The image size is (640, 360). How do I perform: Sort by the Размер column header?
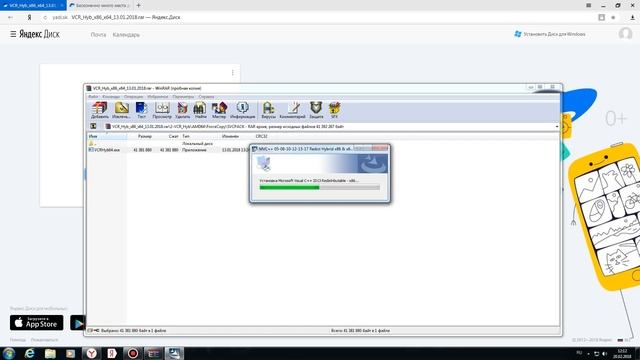pyautogui.click(x=140, y=136)
